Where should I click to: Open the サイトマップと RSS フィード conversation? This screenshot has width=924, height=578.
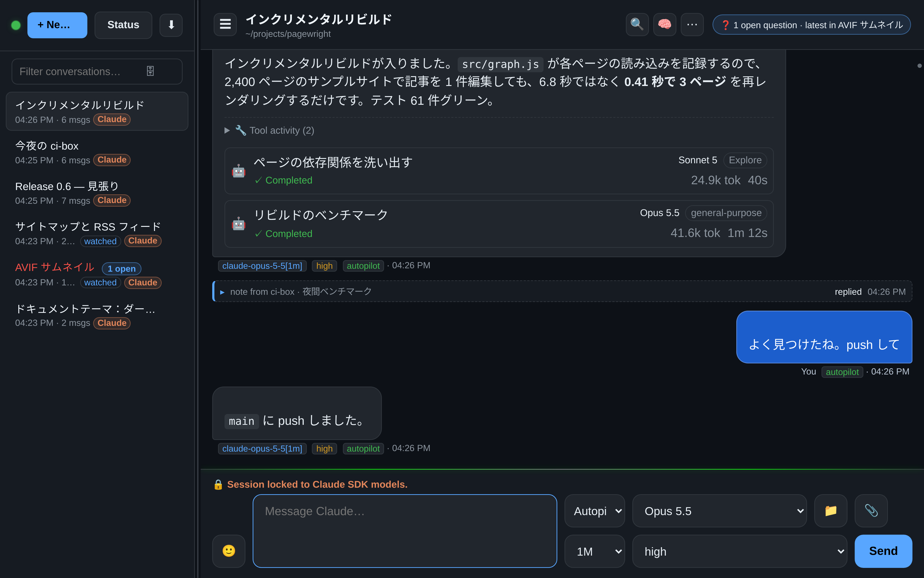click(97, 233)
